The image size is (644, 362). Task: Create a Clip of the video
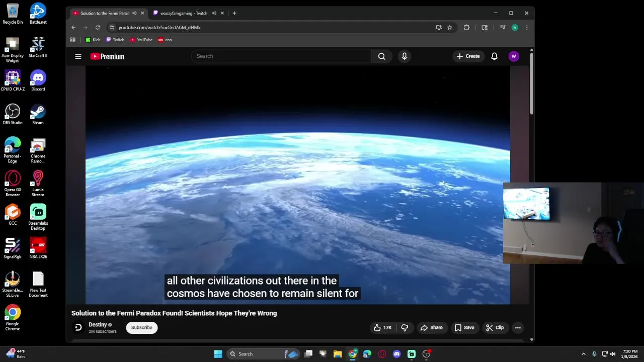(495, 328)
